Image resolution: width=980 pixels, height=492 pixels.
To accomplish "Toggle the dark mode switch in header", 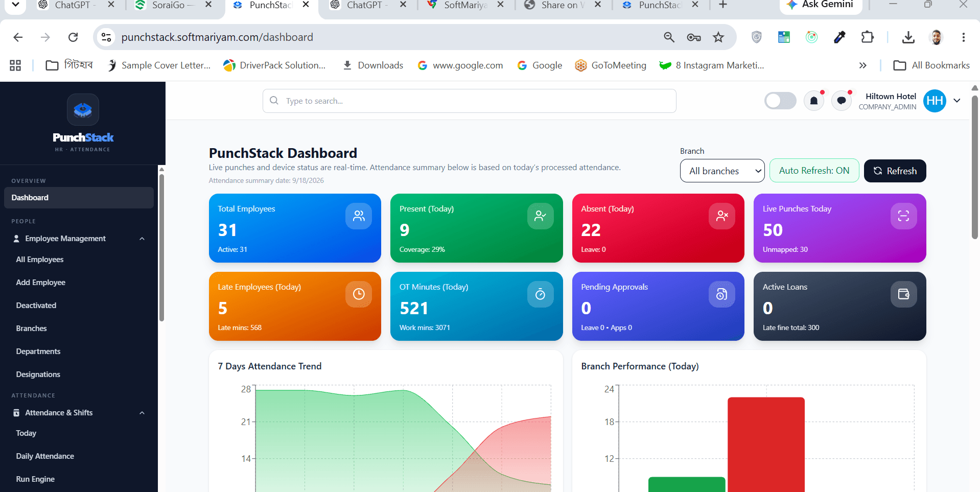I will 780,101.
